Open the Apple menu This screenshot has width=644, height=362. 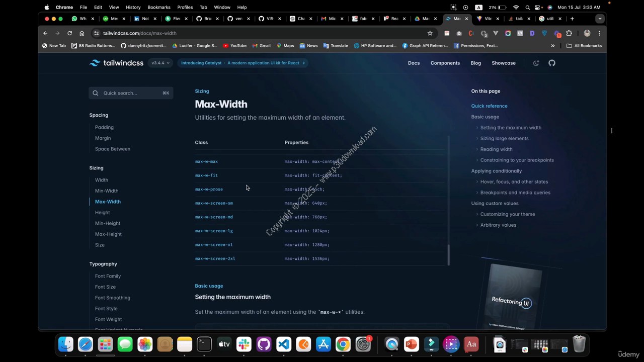(47, 7)
